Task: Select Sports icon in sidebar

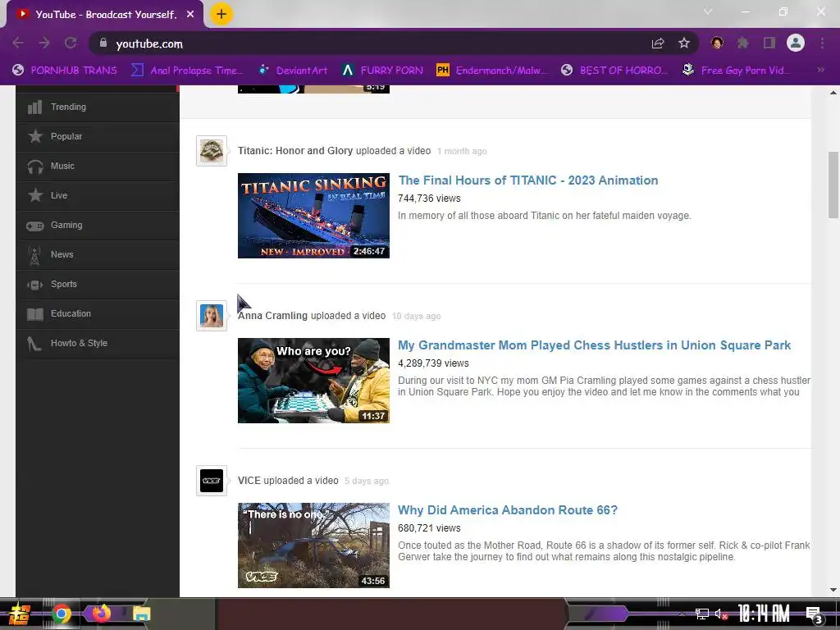Action: tap(35, 285)
